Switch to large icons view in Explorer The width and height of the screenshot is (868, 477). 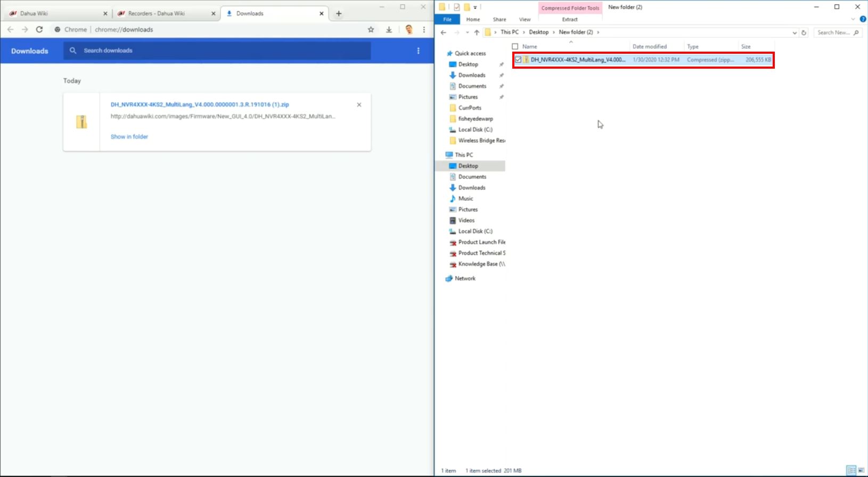pyautogui.click(x=861, y=471)
